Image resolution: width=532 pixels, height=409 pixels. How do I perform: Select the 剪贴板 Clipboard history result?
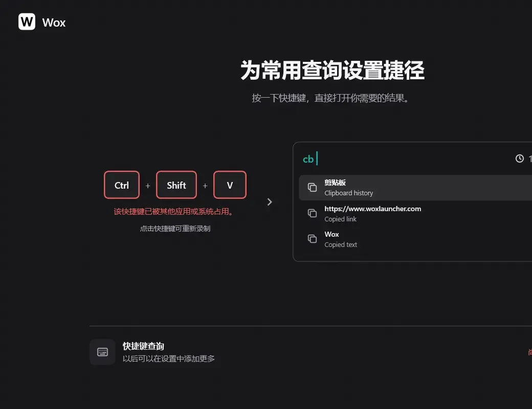tap(415, 188)
